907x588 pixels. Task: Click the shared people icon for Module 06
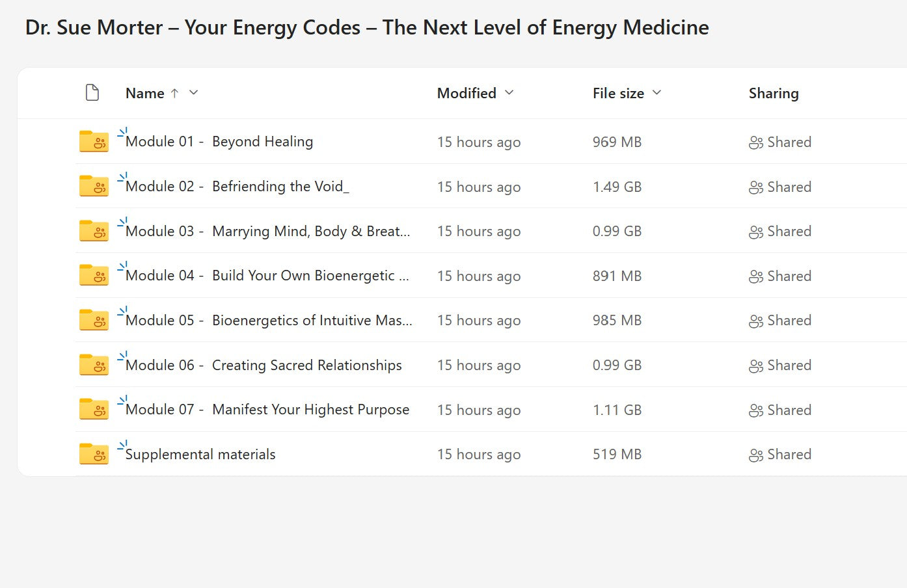[755, 366]
